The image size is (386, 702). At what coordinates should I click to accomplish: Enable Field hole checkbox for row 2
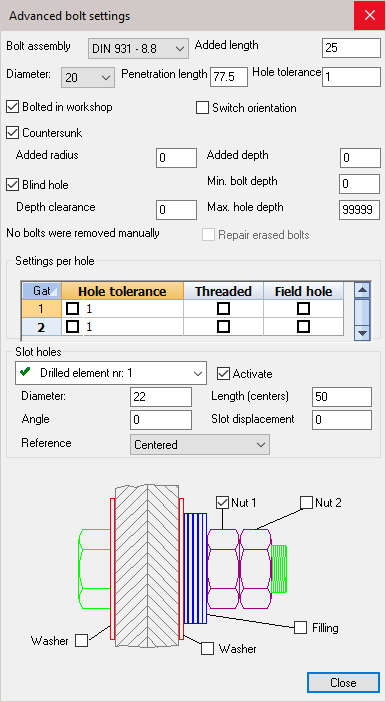[x=304, y=326]
